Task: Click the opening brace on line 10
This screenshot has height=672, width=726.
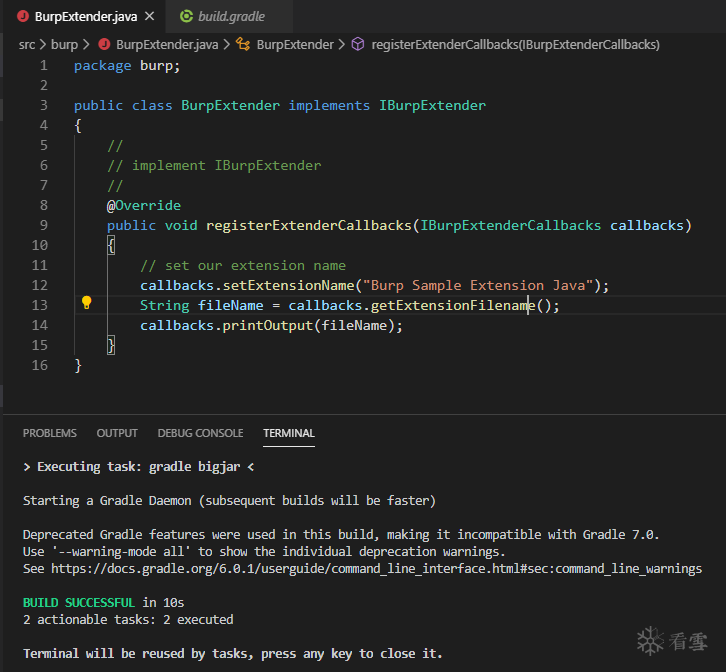Action: (111, 245)
